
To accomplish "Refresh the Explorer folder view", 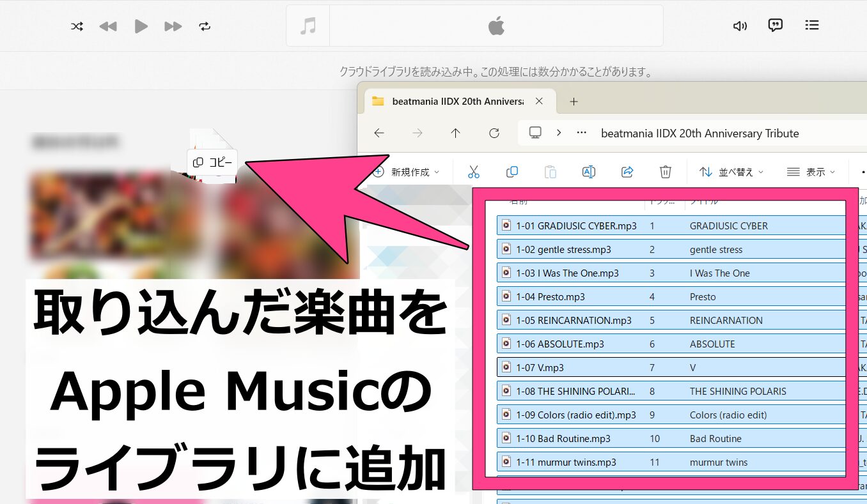I will point(494,133).
